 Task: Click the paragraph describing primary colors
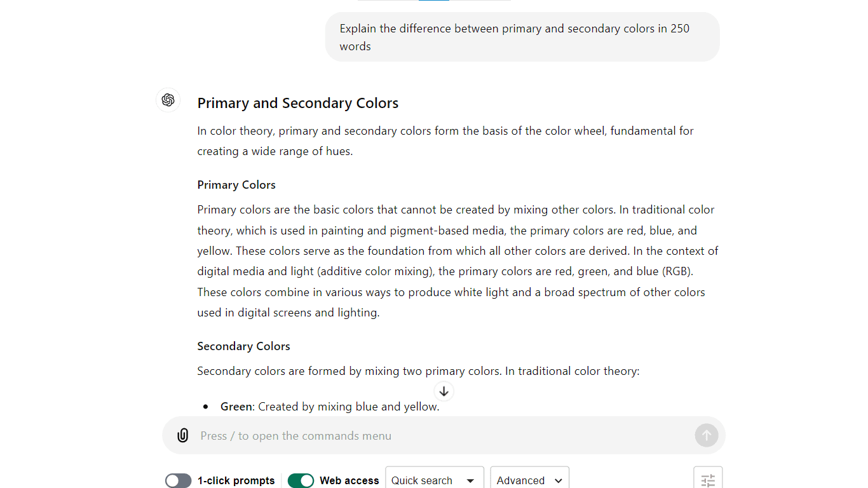point(456,261)
